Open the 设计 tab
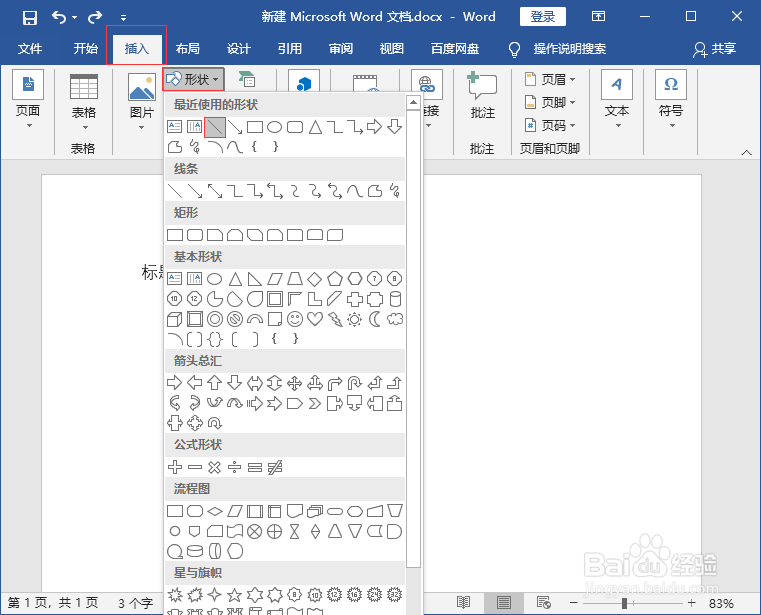Screen dimensions: 761x615 pos(238,49)
